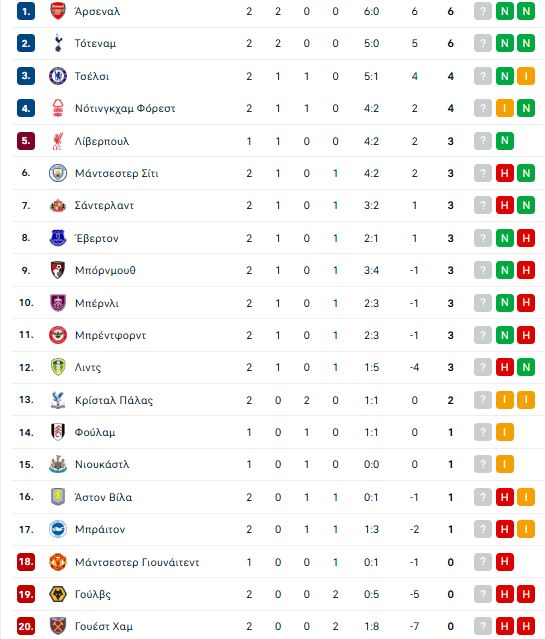Open the Arsenal club crest
This screenshot has height=639, width=545.
pos(58,11)
